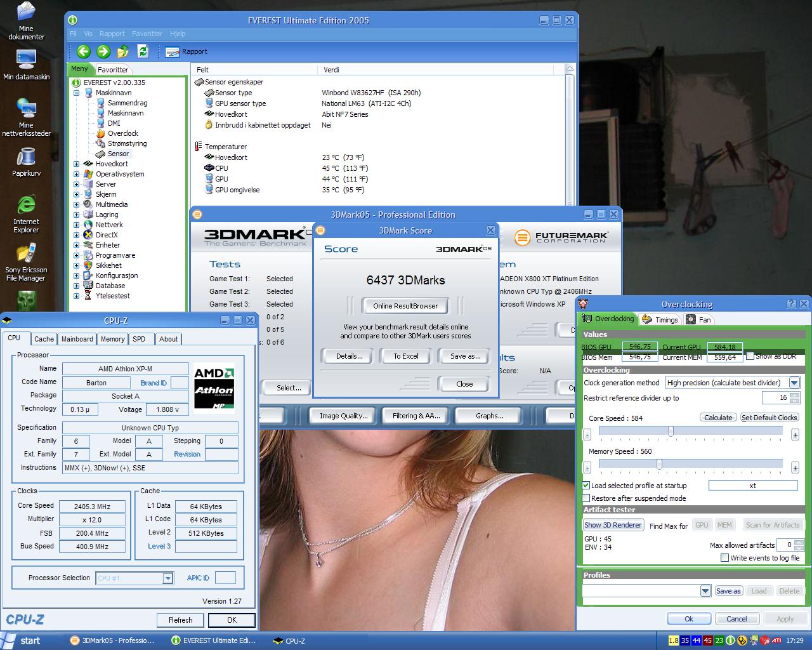Switch to Favoritter tab in EVEREST sidebar
812x650 pixels.
coord(113,70)
